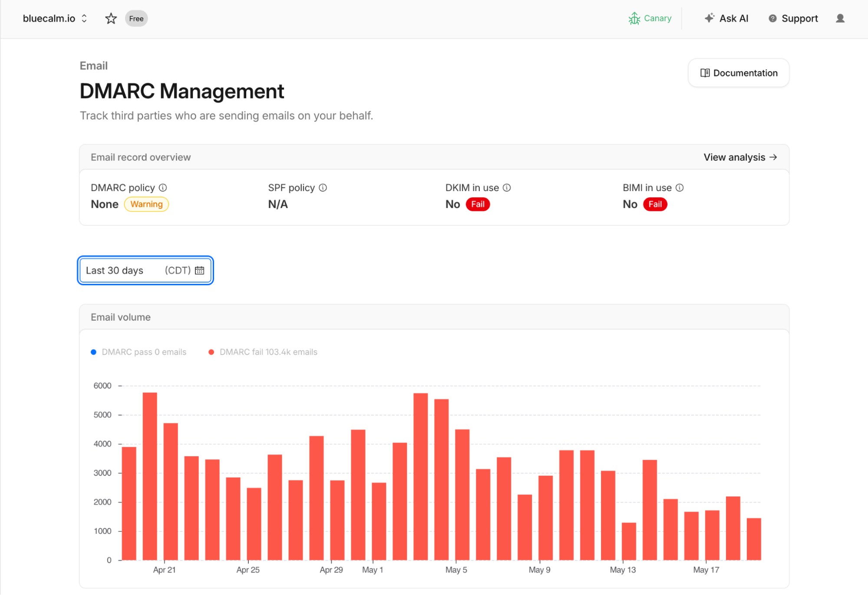The width and height of the screenshot is (868, 595).
Task: Click the Ask AI label
Action: point(734,18)
